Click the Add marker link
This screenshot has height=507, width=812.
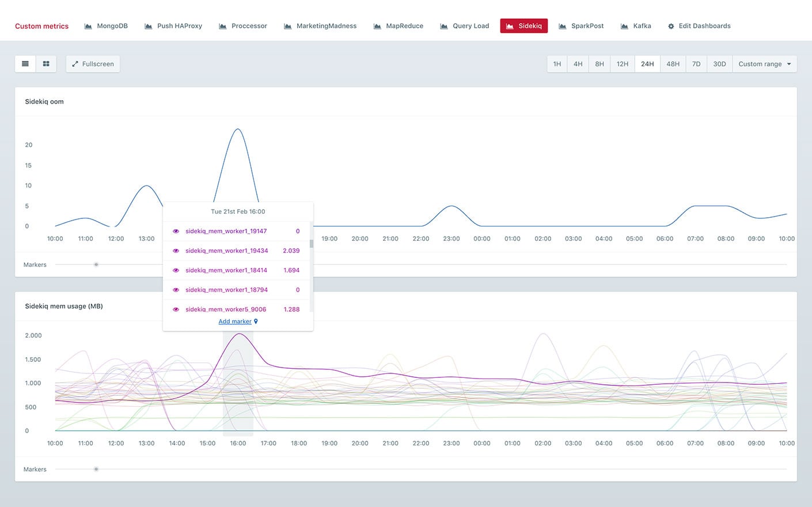[x=235, y=321]
